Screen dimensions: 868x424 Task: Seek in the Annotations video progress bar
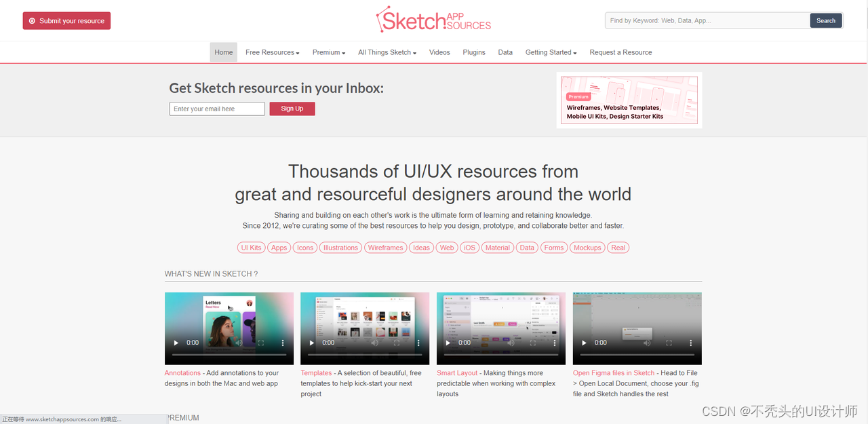pos(229,355)
